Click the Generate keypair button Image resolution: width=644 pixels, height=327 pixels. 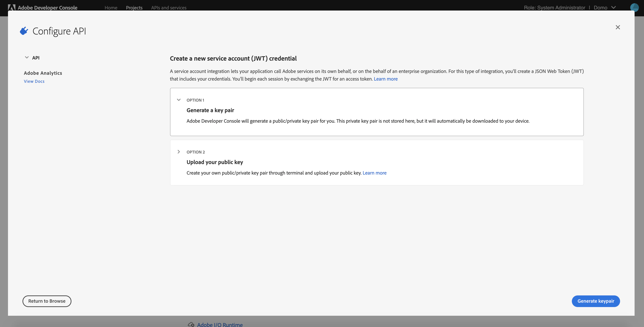pos(596,301)
